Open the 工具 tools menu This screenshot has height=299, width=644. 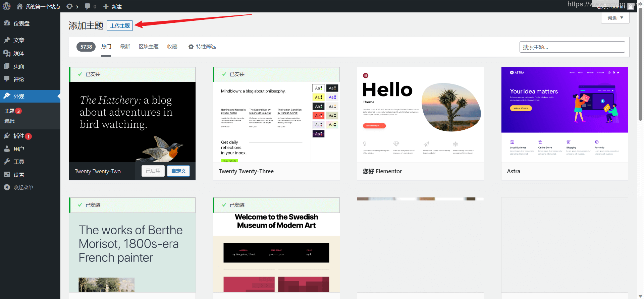[x=19, y=162]
